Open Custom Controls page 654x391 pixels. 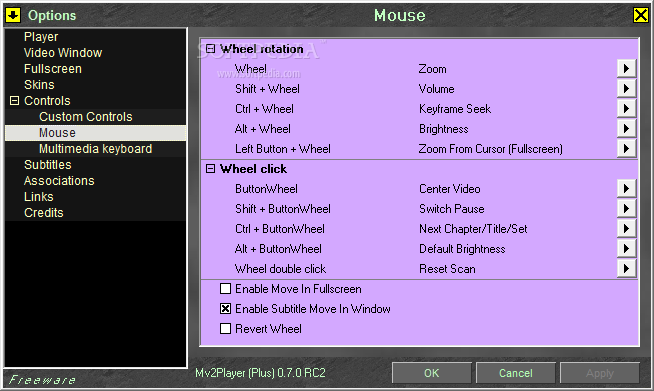click(86, 116)
